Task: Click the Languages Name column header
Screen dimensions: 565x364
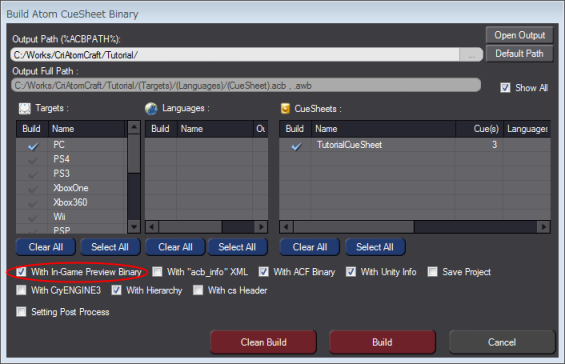Action: pos(215,129)
